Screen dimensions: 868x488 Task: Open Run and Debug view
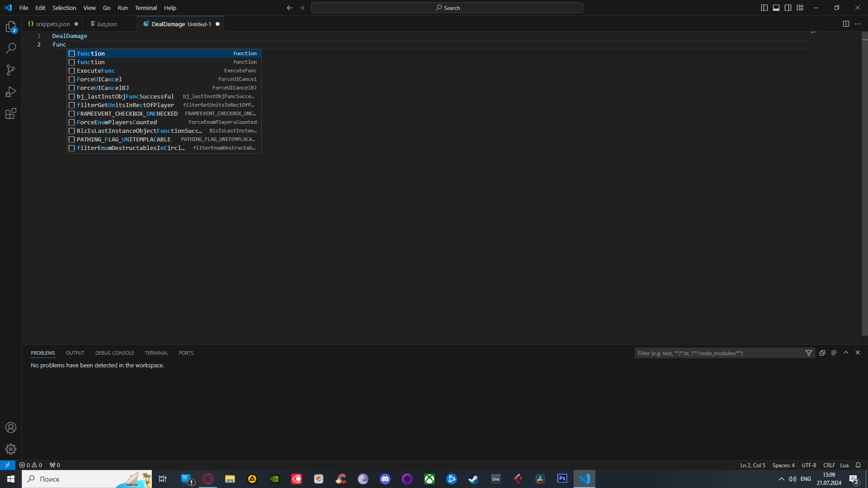11,92
